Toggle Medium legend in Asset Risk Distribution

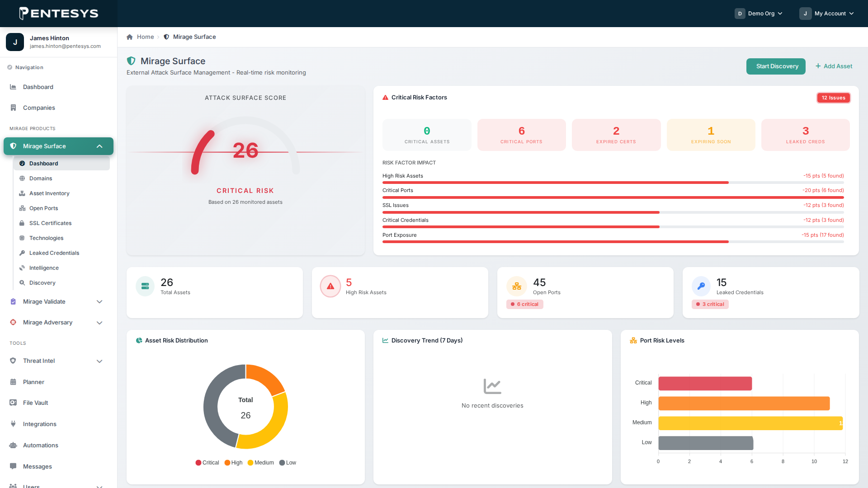[261, 463]
